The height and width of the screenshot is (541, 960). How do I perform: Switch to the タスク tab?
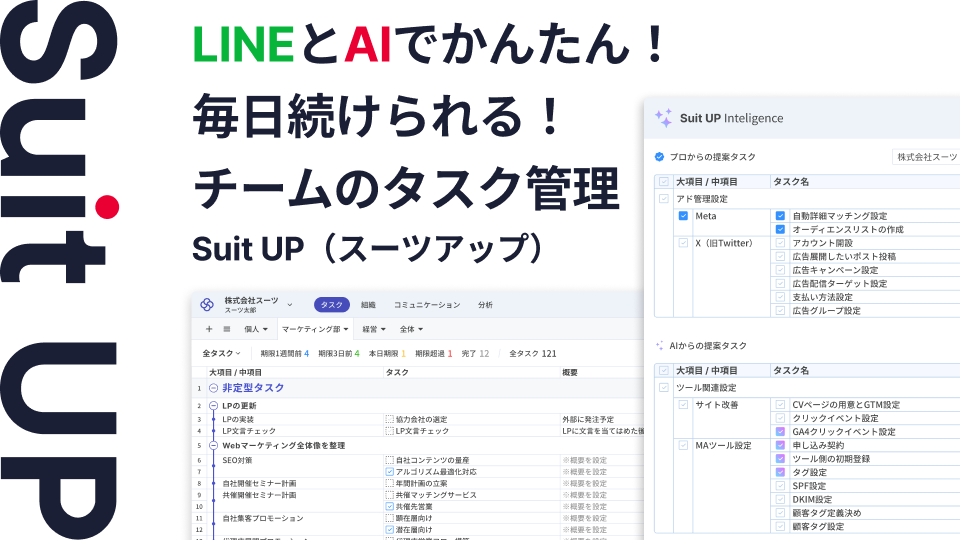[x=332, y=305]
